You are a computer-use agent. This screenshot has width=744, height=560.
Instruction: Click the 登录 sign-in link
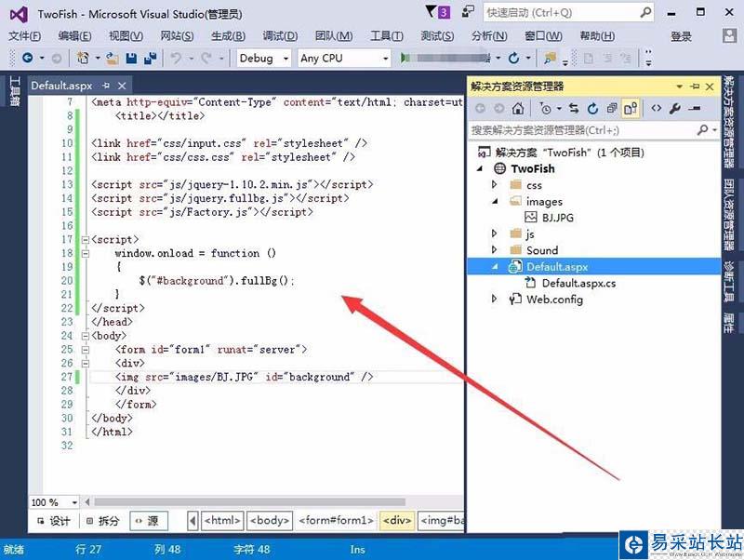pos(681,36)
